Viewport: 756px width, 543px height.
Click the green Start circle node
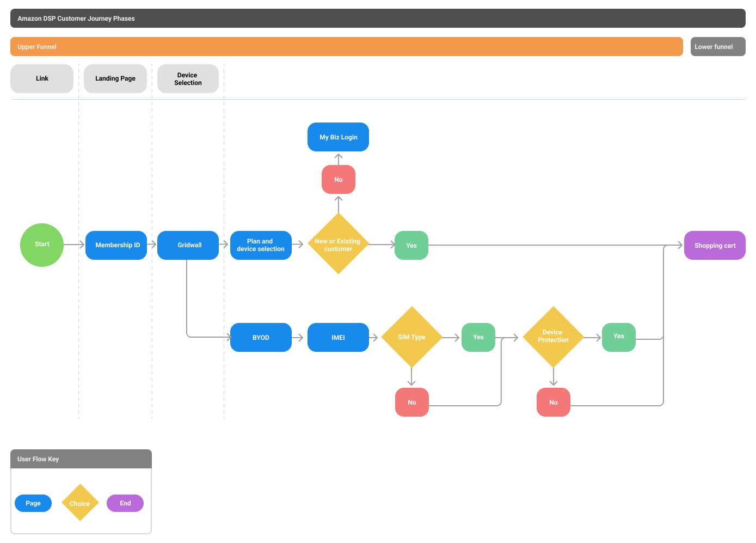[42, 245]
